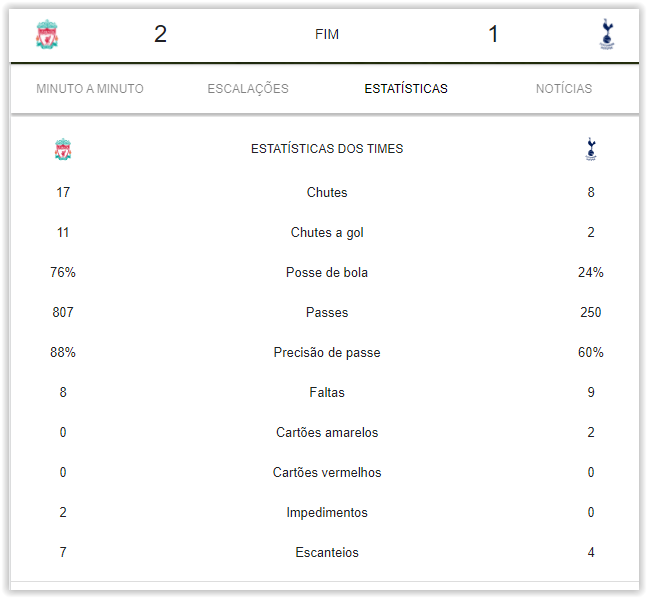The height and width of the screenshot is (598, 647).
Task: Select the Passes stat label
Action: (327, 313)
